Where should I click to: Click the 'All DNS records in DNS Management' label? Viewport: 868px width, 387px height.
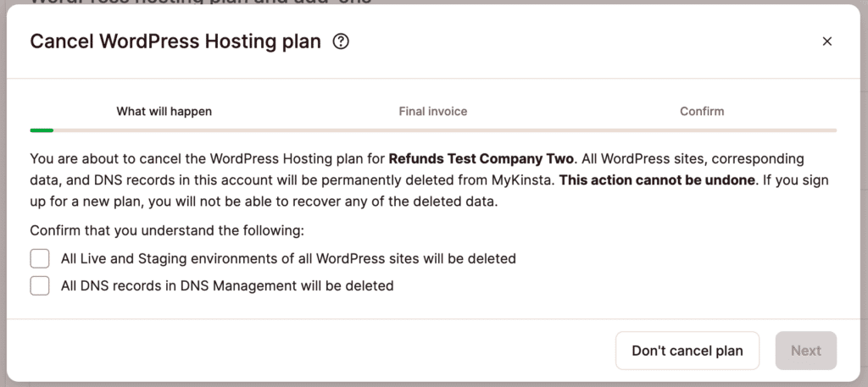point(227,286)
